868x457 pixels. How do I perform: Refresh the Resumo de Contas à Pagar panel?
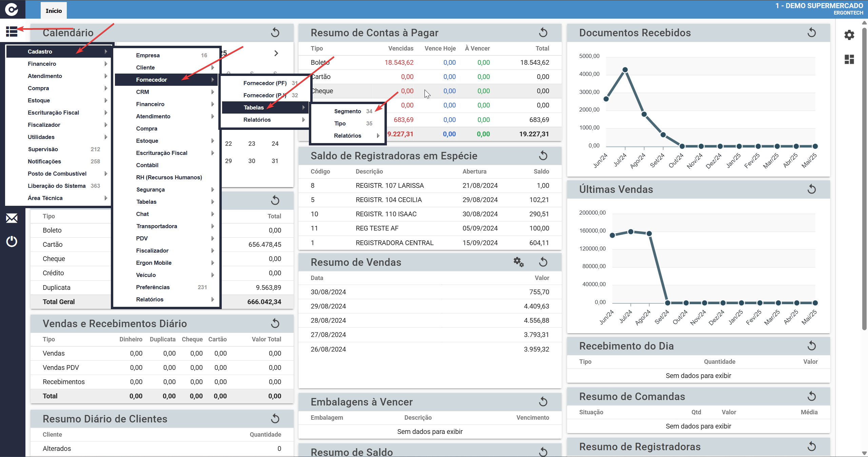tap(543, 33)
